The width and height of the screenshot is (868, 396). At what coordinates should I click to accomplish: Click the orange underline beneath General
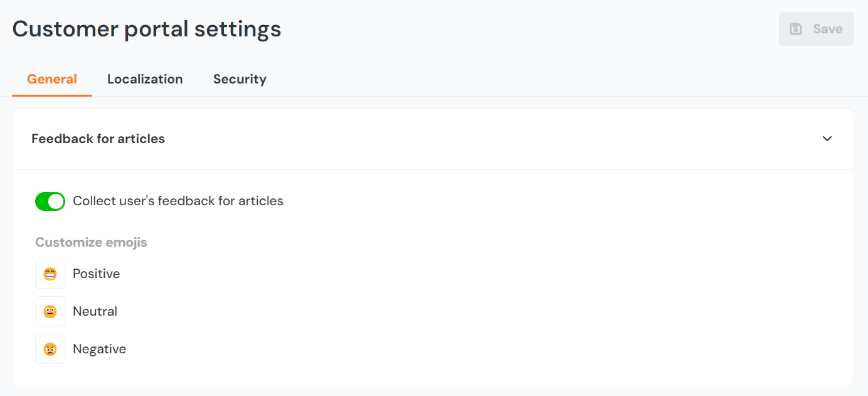tap(52, 95)
